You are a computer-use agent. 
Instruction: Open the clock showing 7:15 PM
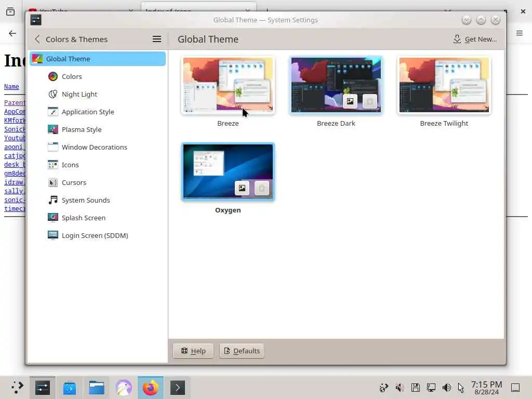point(486,388)
